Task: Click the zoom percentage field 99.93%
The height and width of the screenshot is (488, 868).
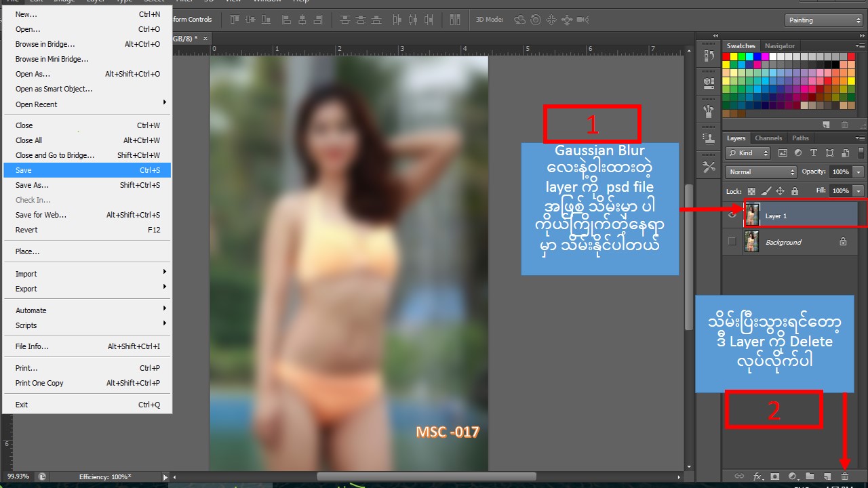Action: click(x=18, y=476)
